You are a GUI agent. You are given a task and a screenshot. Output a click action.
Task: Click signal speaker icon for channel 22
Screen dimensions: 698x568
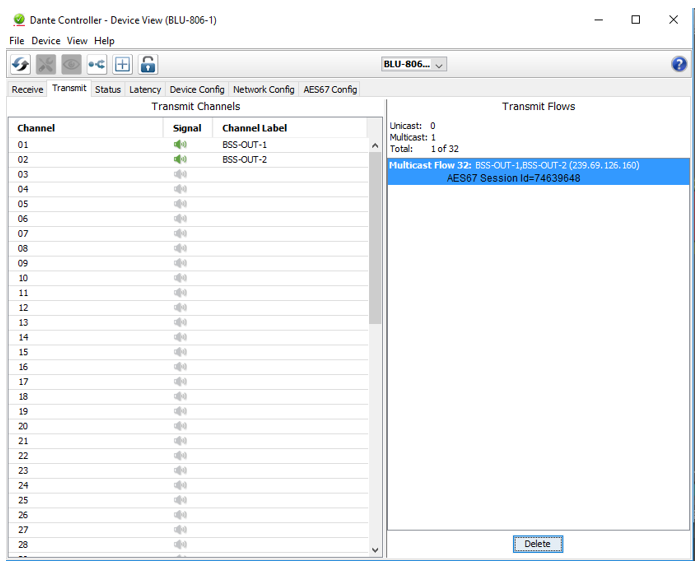point(180,455)
